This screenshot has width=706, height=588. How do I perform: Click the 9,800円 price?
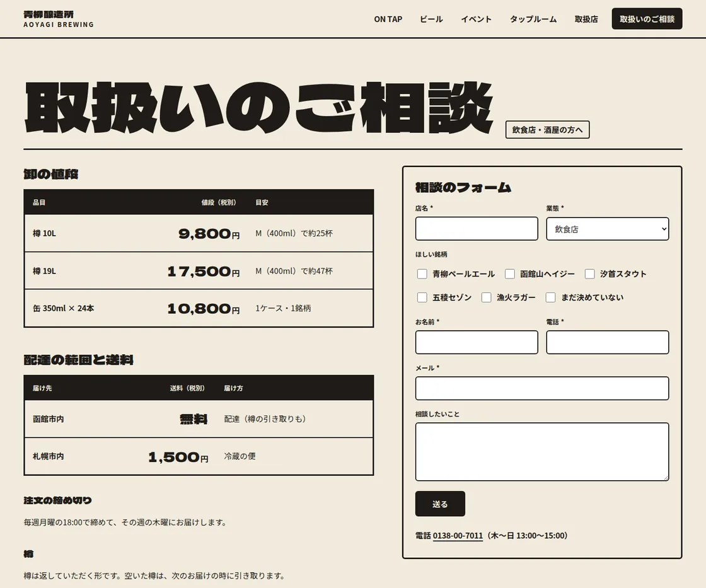point(209,234)
